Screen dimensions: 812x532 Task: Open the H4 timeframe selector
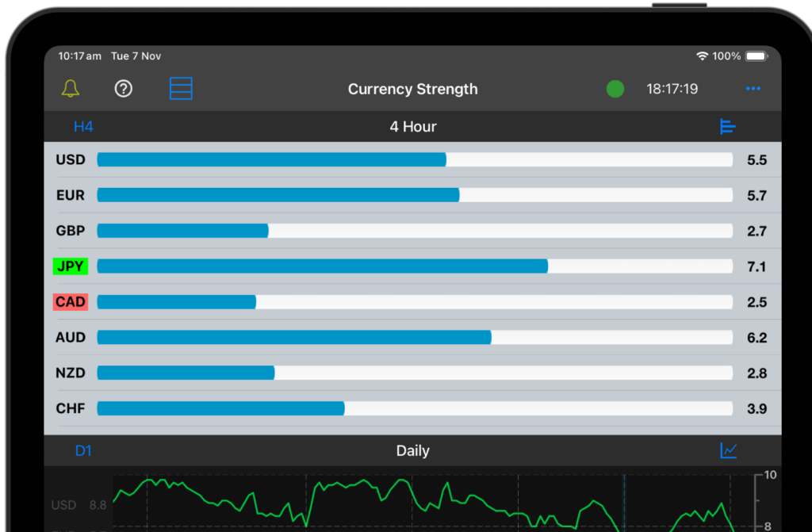coord(82,125)
